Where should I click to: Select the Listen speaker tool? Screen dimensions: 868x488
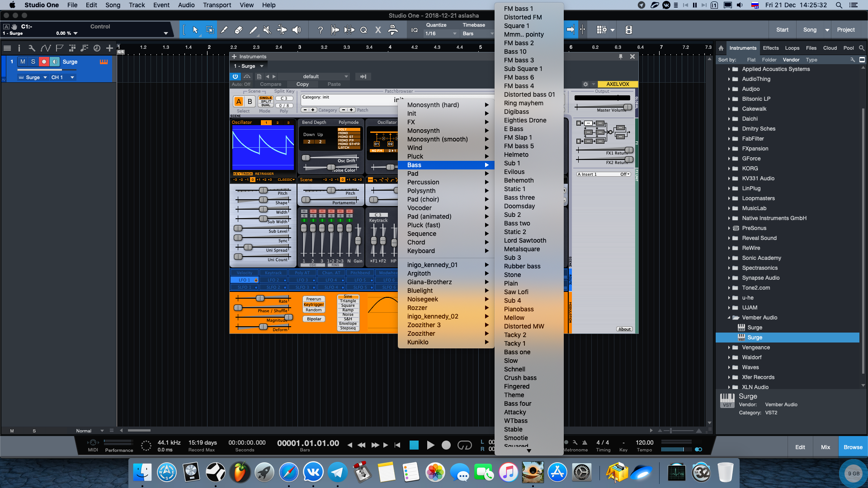[297, 30]
